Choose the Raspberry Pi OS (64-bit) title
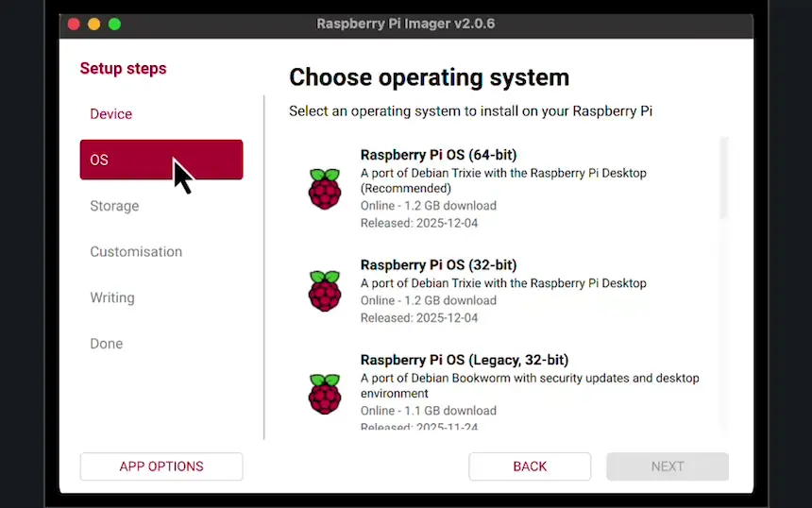Image resolution: width=812 pixels, height=508 pixels. point(438,155)
